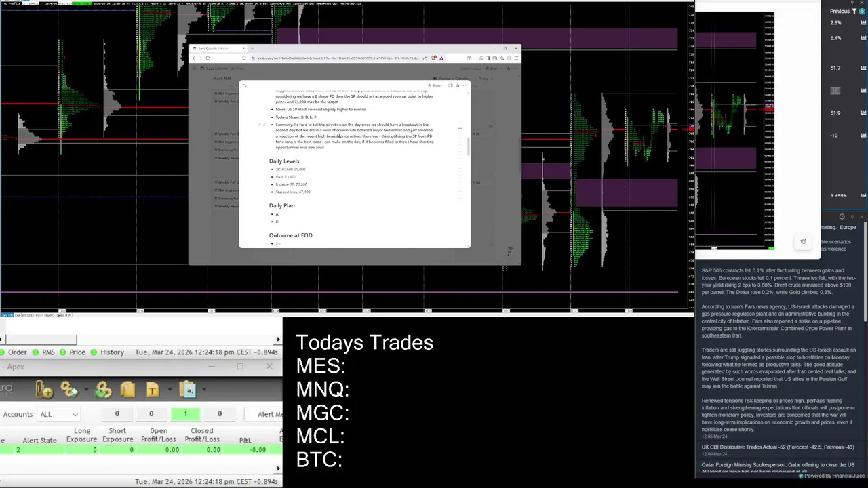Click the Brave shield icon in address bar
Viewport: 868px width, 488px height.
433,58
